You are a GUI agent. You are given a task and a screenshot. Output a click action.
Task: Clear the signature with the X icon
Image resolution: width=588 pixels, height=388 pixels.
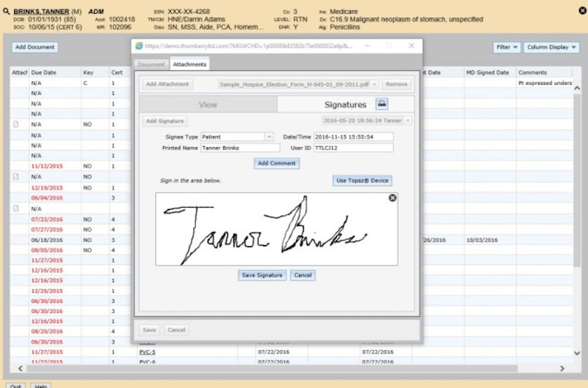pos(392,197)
